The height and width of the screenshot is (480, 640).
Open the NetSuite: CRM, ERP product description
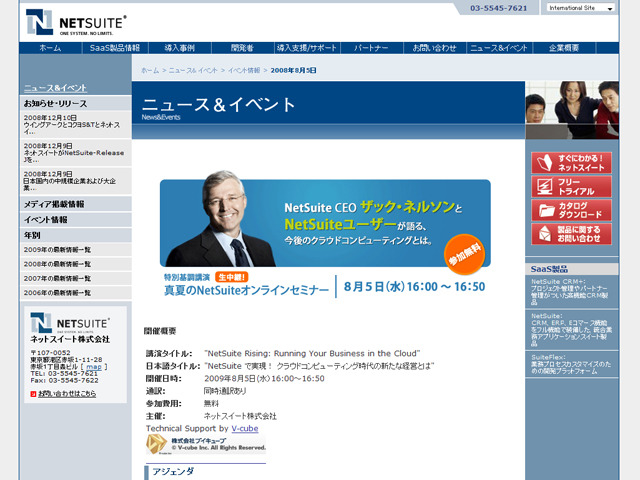coord(571,330)
